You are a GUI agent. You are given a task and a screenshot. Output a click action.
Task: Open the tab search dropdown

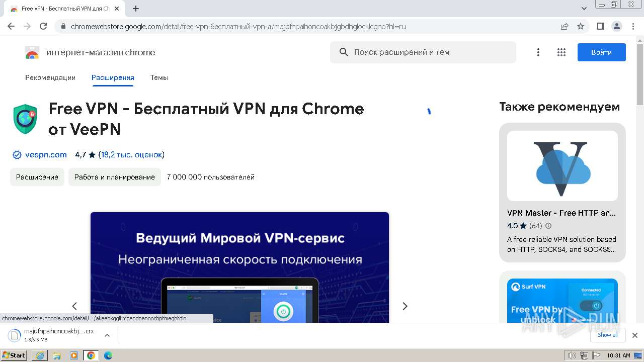click(584, 9)
